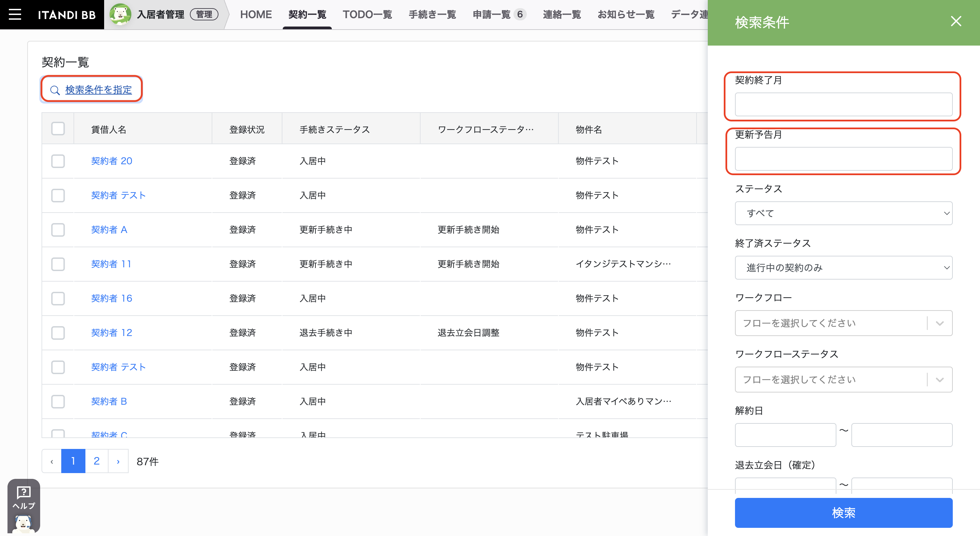This screenshot has height=536, width=980.
Task: Click the 検索条件を指定 link
Action: (99, 90)
